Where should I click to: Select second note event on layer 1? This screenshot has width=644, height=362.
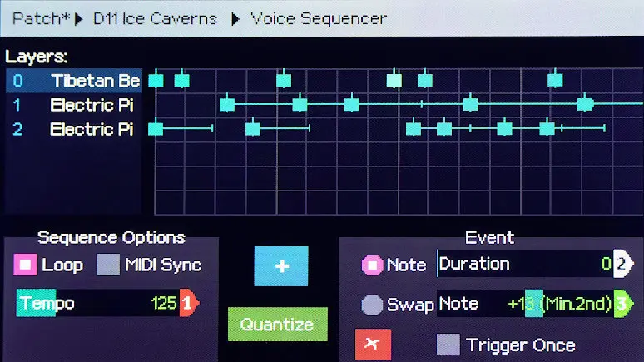click(x=300, y=104)
